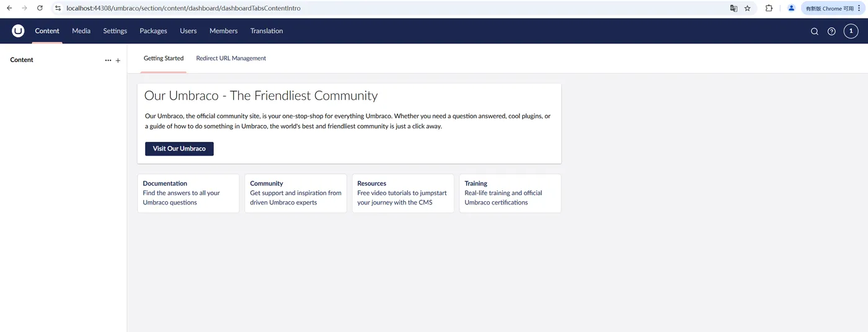
Task: Open the Media section
Action: click(81, 31)
